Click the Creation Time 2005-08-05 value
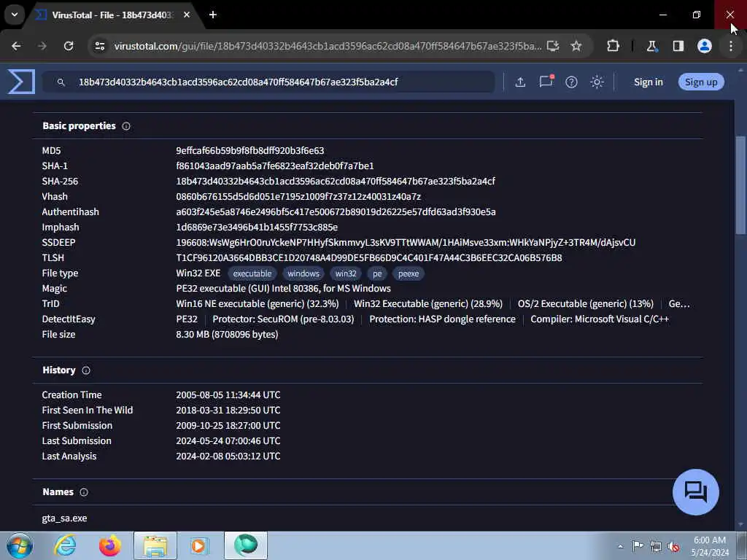 point(228,394)
